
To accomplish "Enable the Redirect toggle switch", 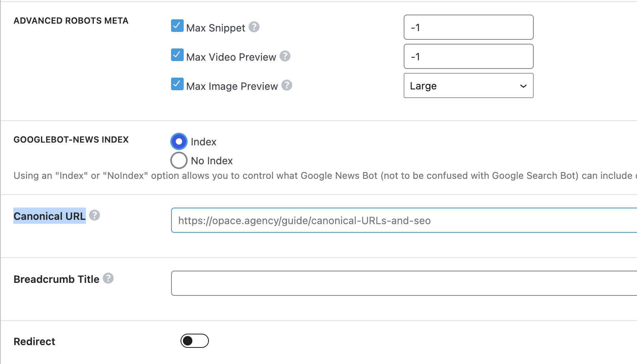I will coord(195,341).
